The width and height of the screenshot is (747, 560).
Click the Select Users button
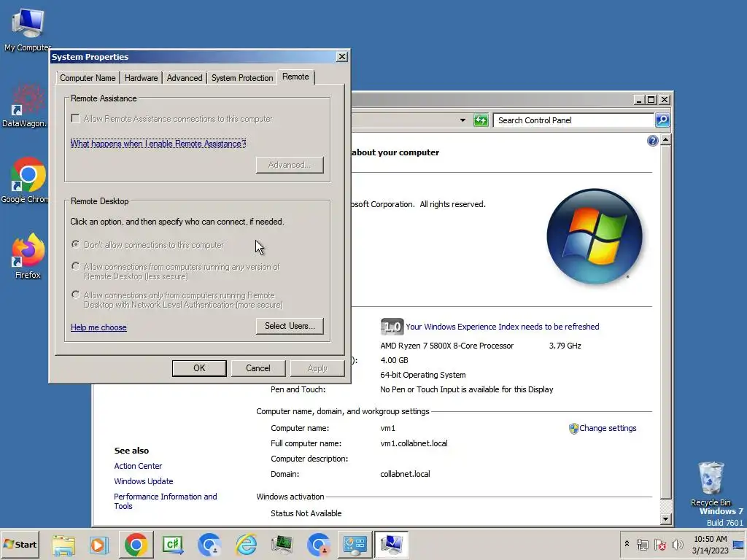pyautogui.click(x=290, y=326)
